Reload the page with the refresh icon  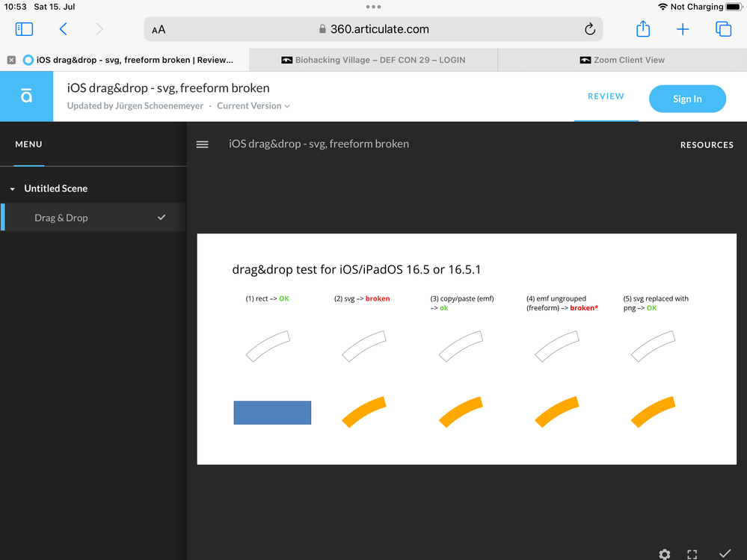coord(590,29)
